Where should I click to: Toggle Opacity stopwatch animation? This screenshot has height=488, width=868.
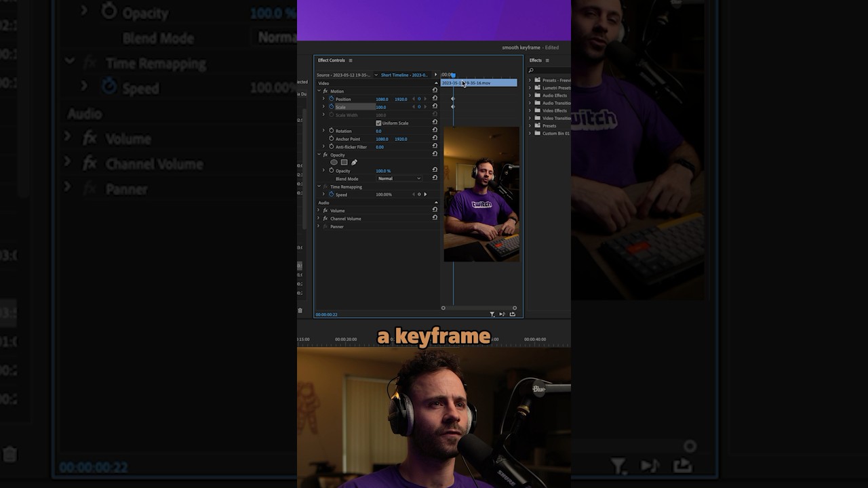coord(331,171)
